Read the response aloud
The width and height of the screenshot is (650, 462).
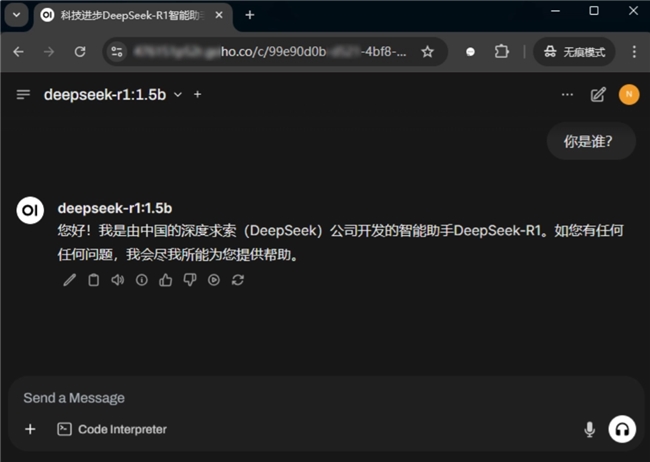[x=118, y=280]
